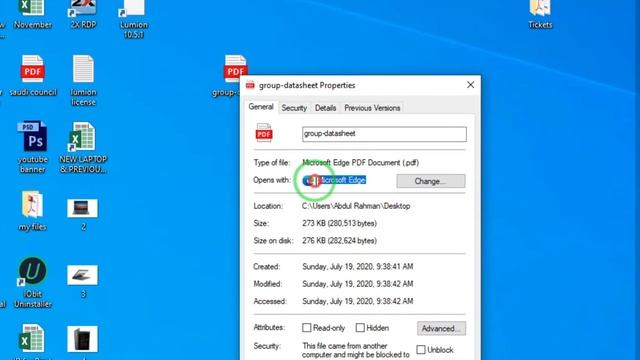Click the group-datasheet file name field

pyautogui.click(x=384, y=134)
